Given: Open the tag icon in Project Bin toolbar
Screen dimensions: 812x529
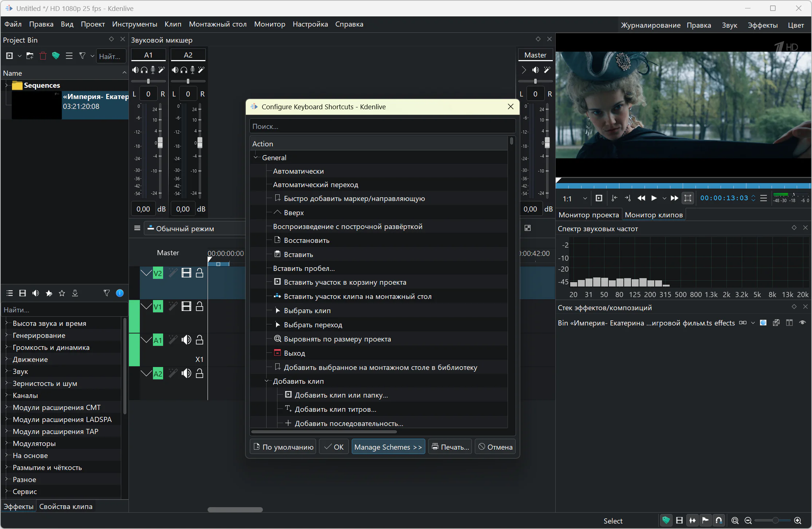Looking at the screenshot, I should (x=56, y=56).
